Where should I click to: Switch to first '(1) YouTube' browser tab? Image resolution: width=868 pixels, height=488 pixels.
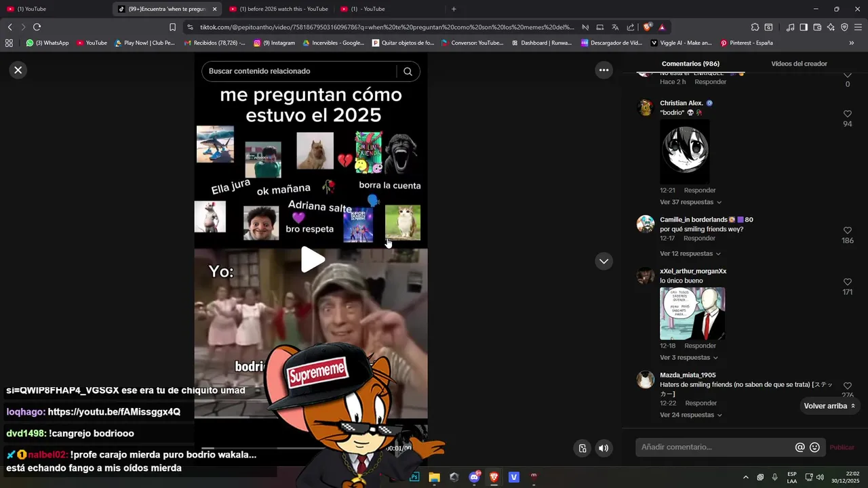coord(55,9)
